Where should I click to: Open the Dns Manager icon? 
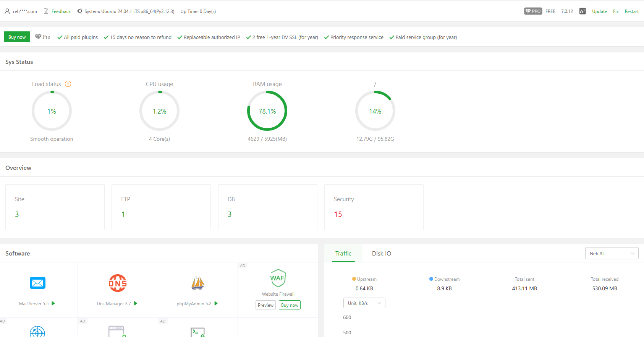coord(118,283)
